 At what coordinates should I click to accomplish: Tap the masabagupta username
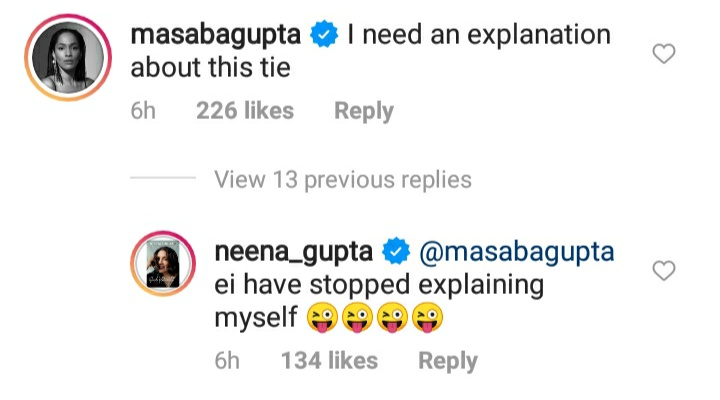coord(215,35)
